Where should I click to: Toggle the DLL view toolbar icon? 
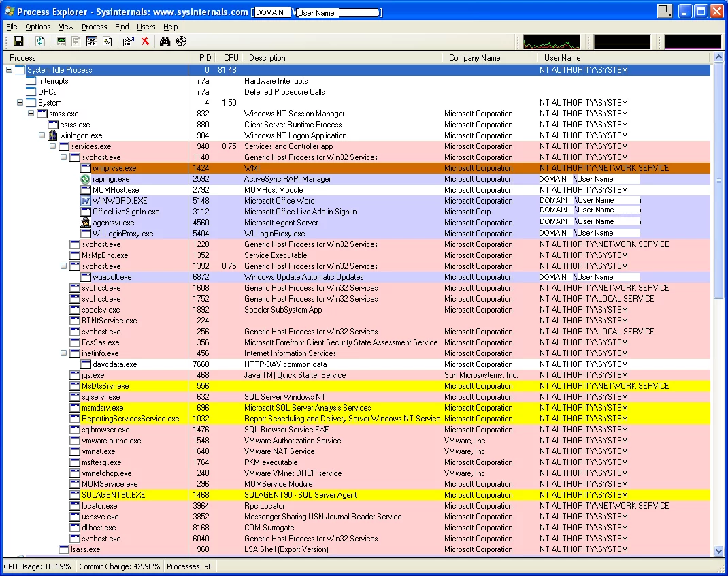107,42
